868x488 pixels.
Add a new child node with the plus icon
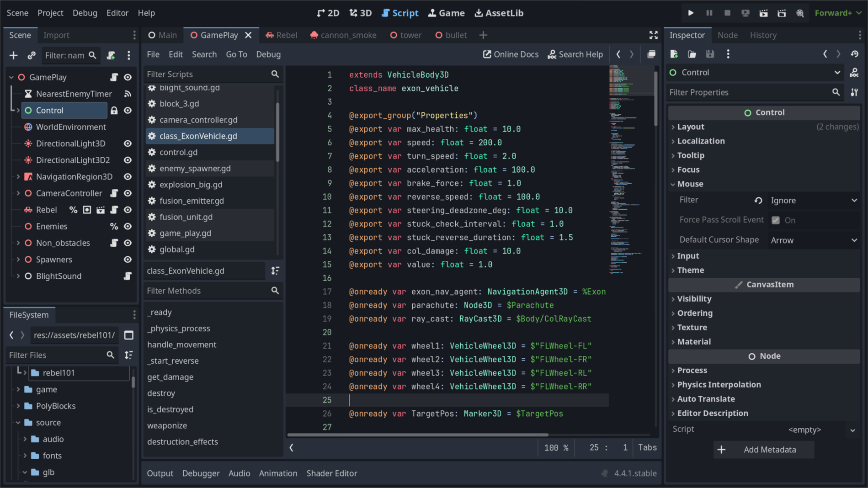coord(13,55)
